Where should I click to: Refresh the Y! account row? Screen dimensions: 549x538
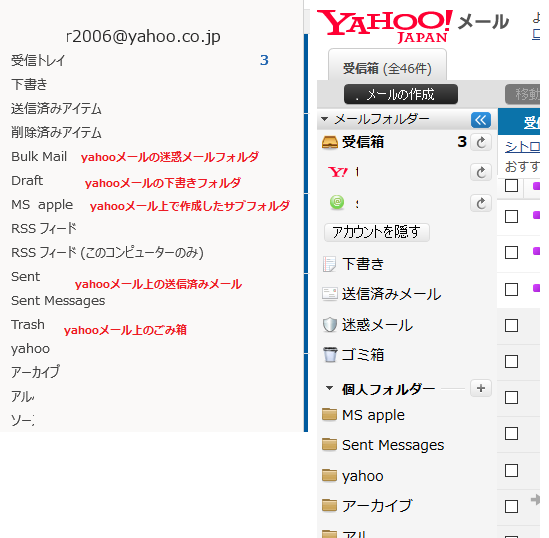coord(481,172)
